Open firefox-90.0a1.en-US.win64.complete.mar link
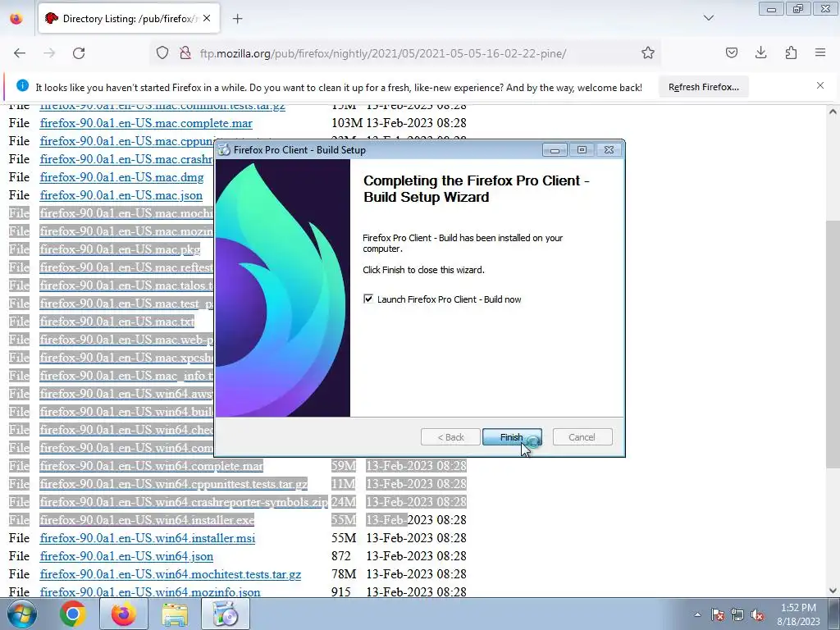 [x=151, y=466]
